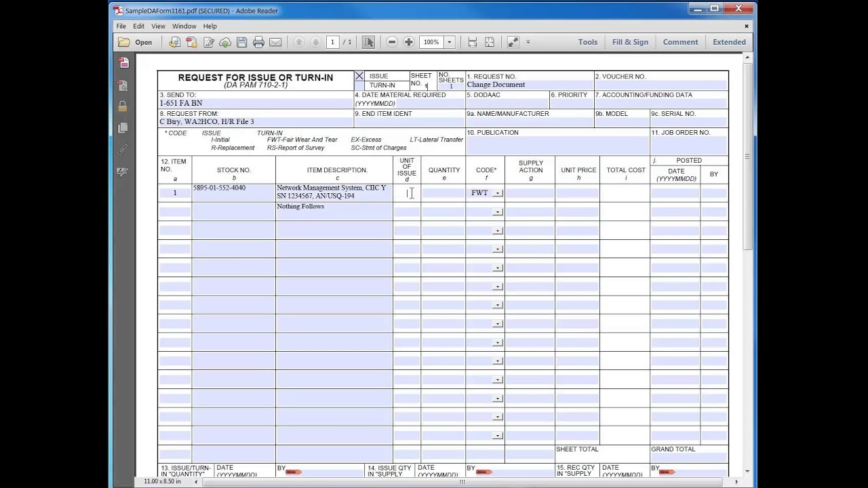This screenshot has width=868, height=488.
Task: Click the horizontal scrollbar at bottom
Action: tap(462, 482)
